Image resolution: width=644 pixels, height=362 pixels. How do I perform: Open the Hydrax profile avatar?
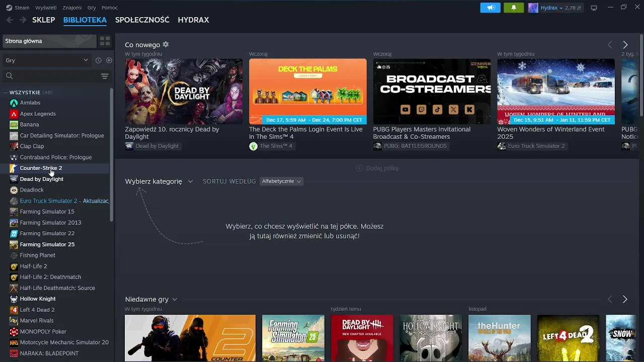[x=533, y=8]
